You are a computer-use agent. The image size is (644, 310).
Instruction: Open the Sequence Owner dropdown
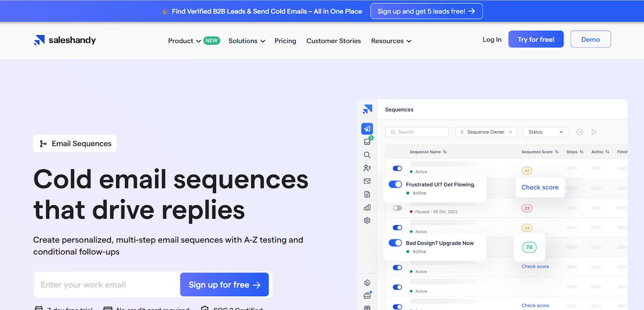tap(486, 132)
